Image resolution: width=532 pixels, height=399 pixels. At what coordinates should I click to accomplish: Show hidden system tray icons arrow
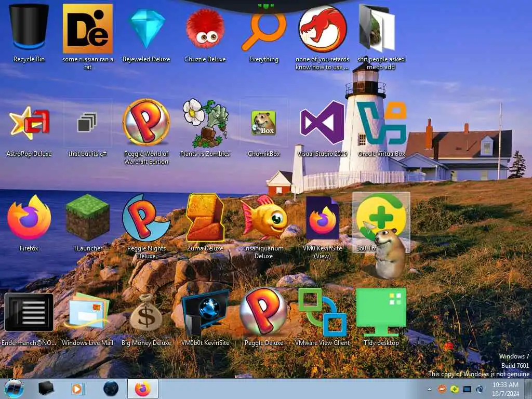429,389
